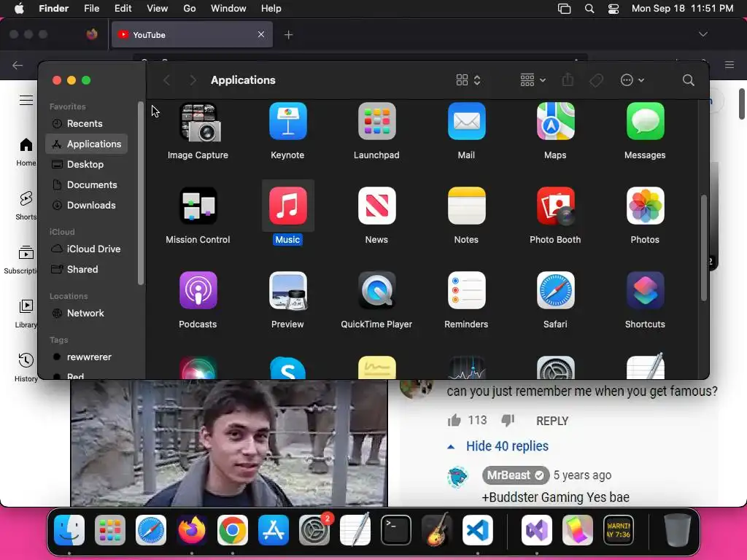Select the Notes app icon
Viewport: 747px width, 560px height.
pos(466,206)
